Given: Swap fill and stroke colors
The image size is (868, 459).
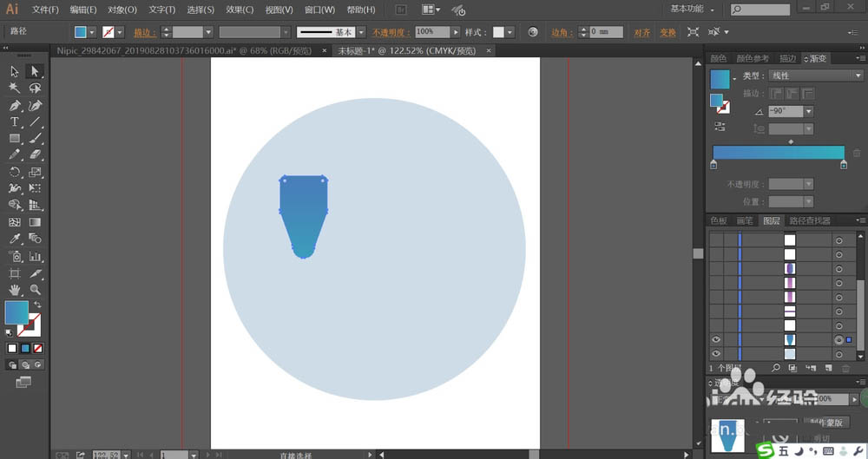Looking at the screenshot, I should pyautogui.click(x=37, y=305).
